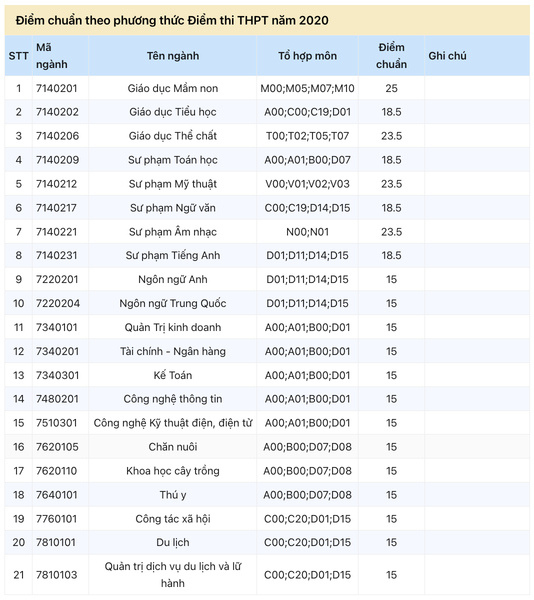Click the 'Mã ngành' column header
The height and width of the screenshot is (600, 534).
(51, 56)
